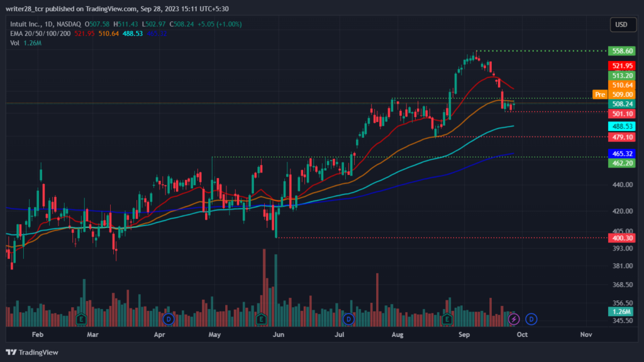The width and height of the screenshot is (644, 362).
Task: Select the green 462.20 price label
Action: (x=622, y=163)
